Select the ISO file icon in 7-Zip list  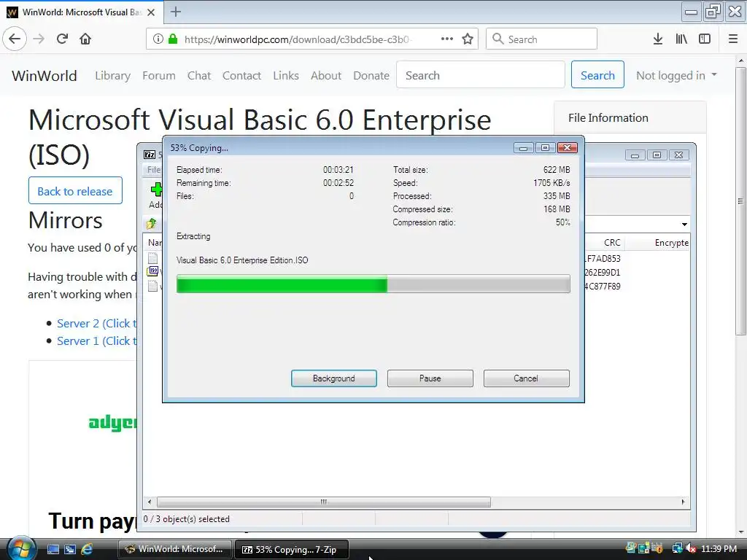click(x=153, y=271)
